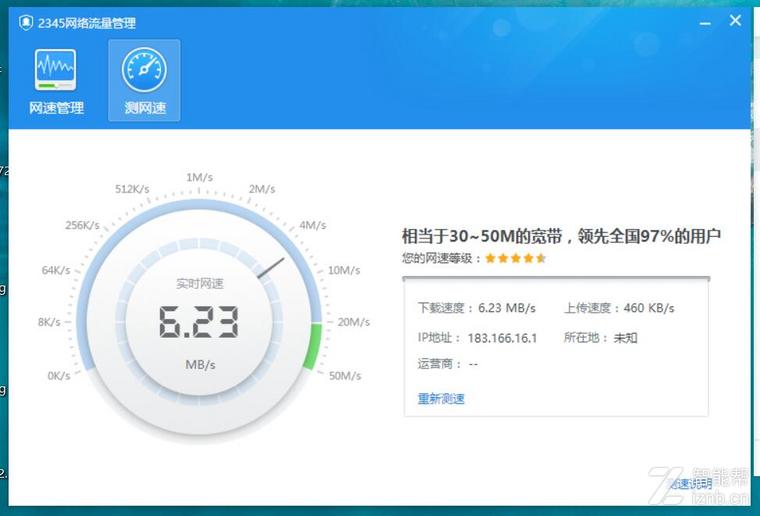The width and height of the screenshot is (760, 516).
Task: Click the MB/s unit under the readout
Action: (200, 364)
